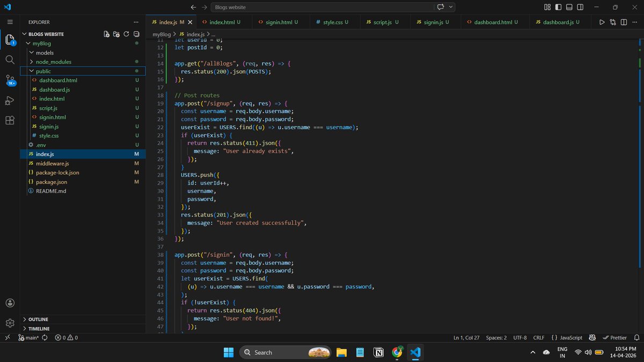This screenshot has height=362, width=644.
Task: Click the main* branch in status bar
Action: pos(28,338)
